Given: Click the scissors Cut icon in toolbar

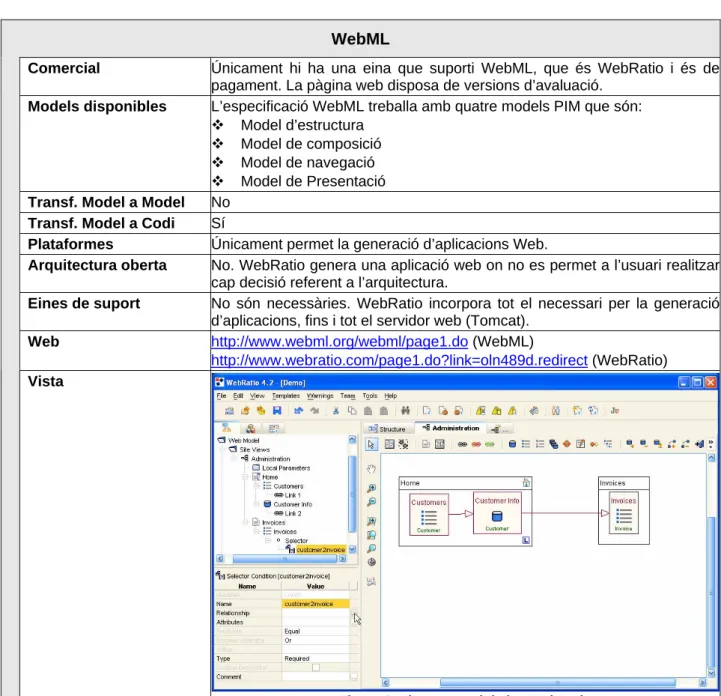Looking at the screenshot, I should tap(336, 411).
